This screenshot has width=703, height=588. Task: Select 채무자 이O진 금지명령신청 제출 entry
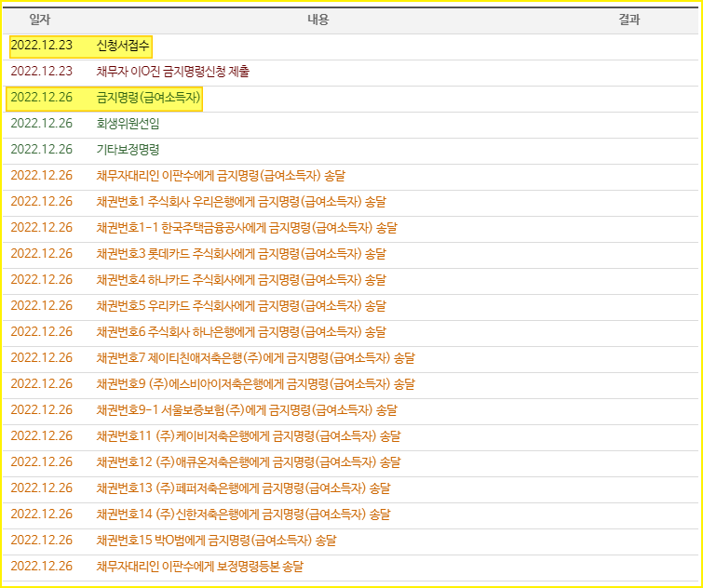173,72
